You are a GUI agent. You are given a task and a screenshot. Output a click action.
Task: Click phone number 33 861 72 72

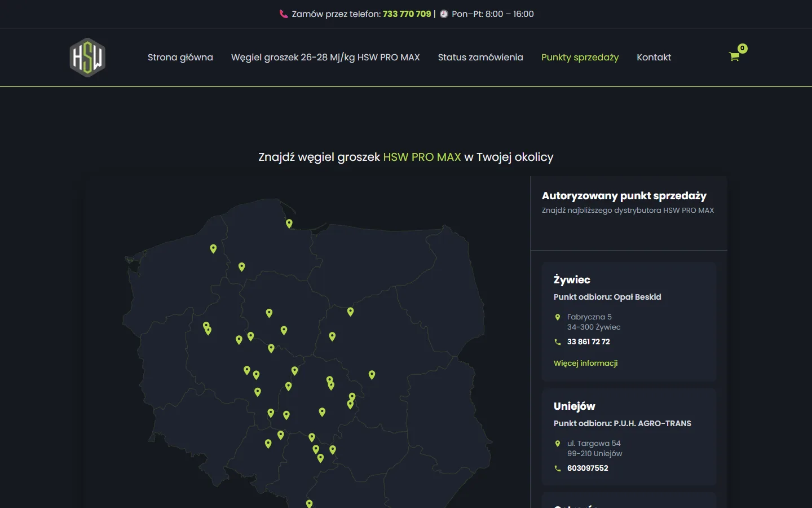point(588,341)
